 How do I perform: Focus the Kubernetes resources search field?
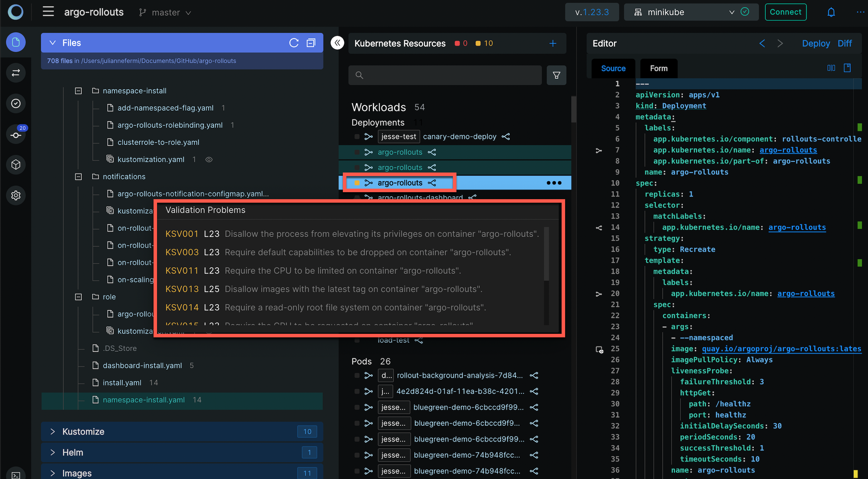(x=445, y=75)
